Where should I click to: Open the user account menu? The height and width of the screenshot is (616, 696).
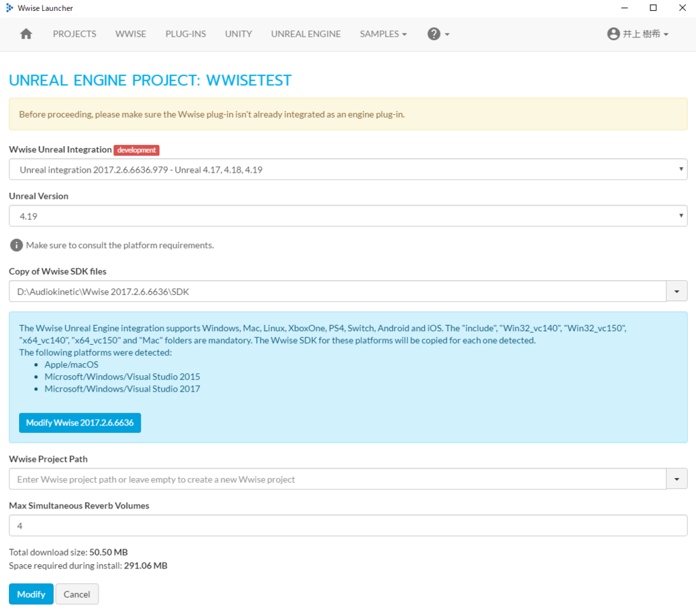pyautogui.click(x=638, y=34)
